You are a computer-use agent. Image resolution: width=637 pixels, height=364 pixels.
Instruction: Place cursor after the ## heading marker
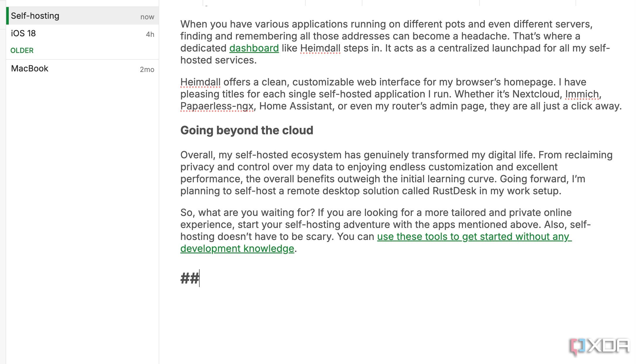pos(200,278)
